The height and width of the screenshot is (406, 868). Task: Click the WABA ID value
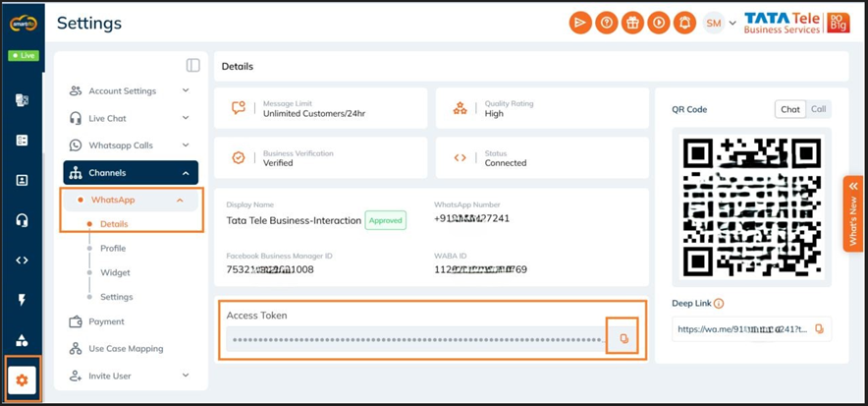pyautogui.click(x=480, y=269)
